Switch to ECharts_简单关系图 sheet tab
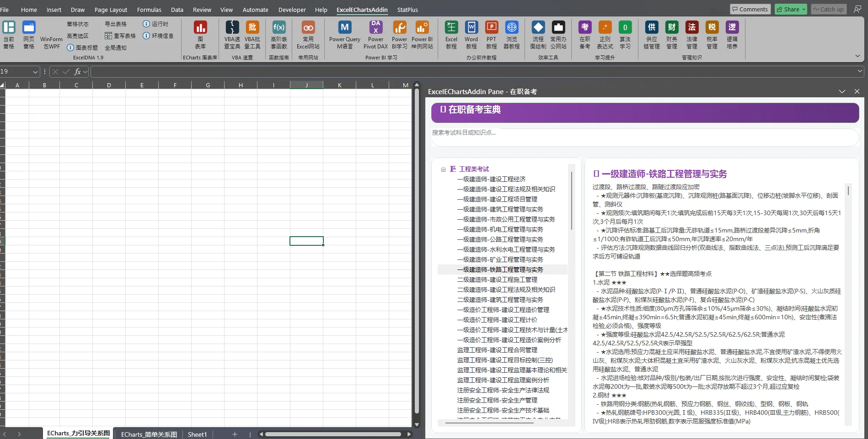 [149, 434]
